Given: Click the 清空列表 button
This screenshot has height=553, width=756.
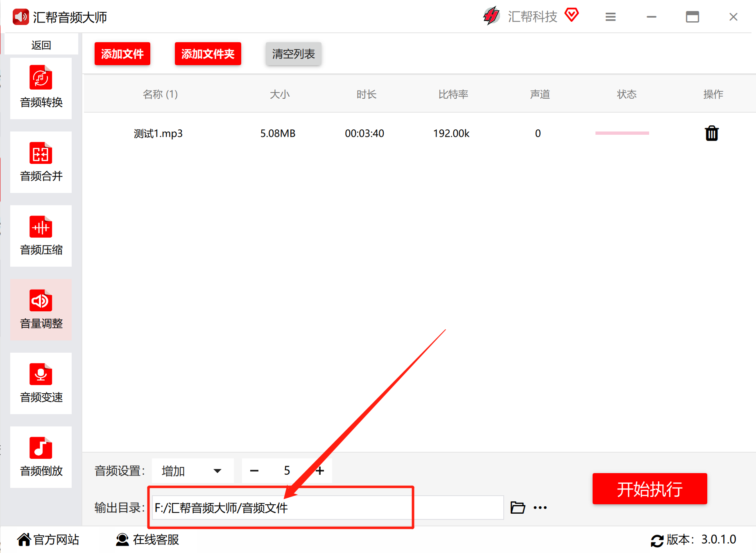Looking at the screenshot, I should (294, 54).
